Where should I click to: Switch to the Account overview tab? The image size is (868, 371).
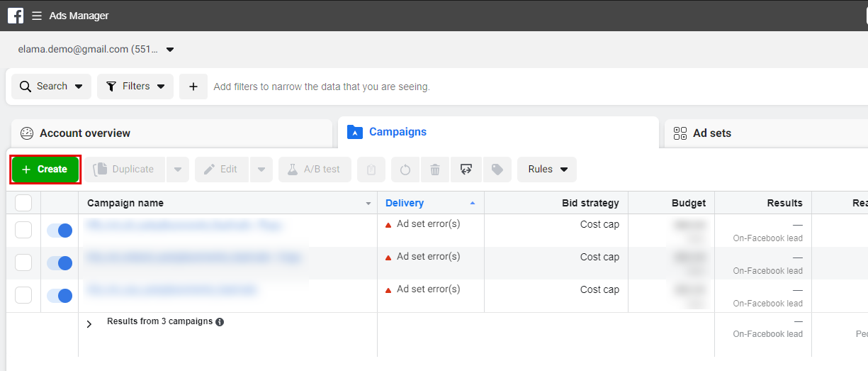(x=171, y=133)
